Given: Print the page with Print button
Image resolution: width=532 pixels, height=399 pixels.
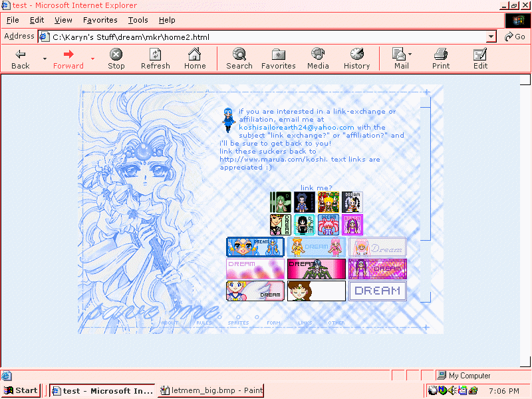Looking at the screenshot, I should (441, 59).
